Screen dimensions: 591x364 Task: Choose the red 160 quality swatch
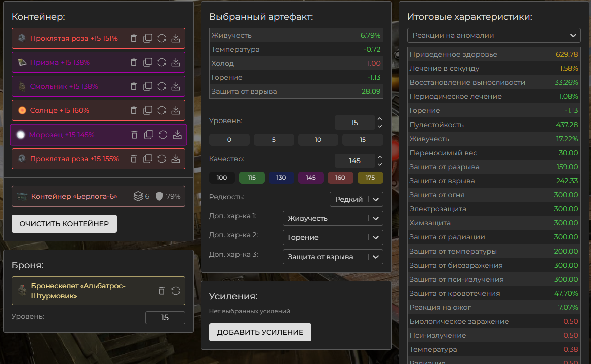click(340, 178)
